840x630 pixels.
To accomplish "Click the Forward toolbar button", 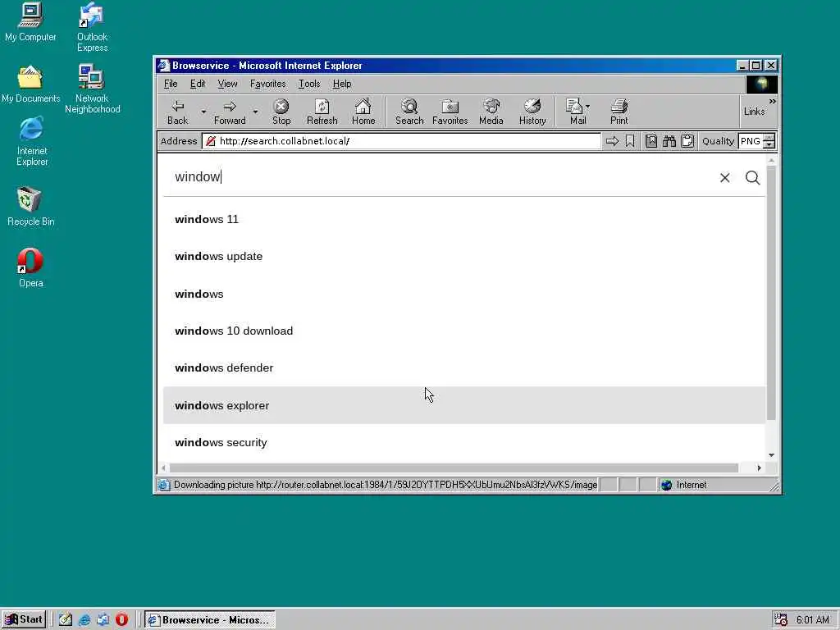I will point(230,112).
